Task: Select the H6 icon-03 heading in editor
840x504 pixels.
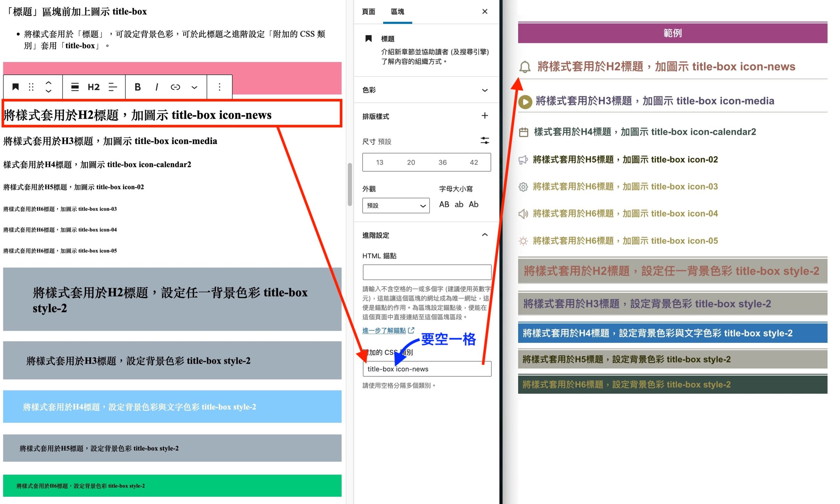Action: click(x=60, y=209)
